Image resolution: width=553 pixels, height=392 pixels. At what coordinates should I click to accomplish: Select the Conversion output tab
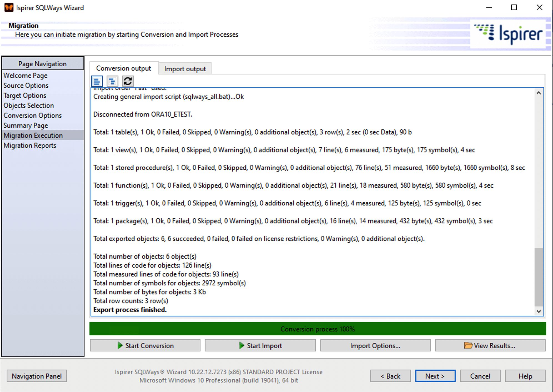124,68
